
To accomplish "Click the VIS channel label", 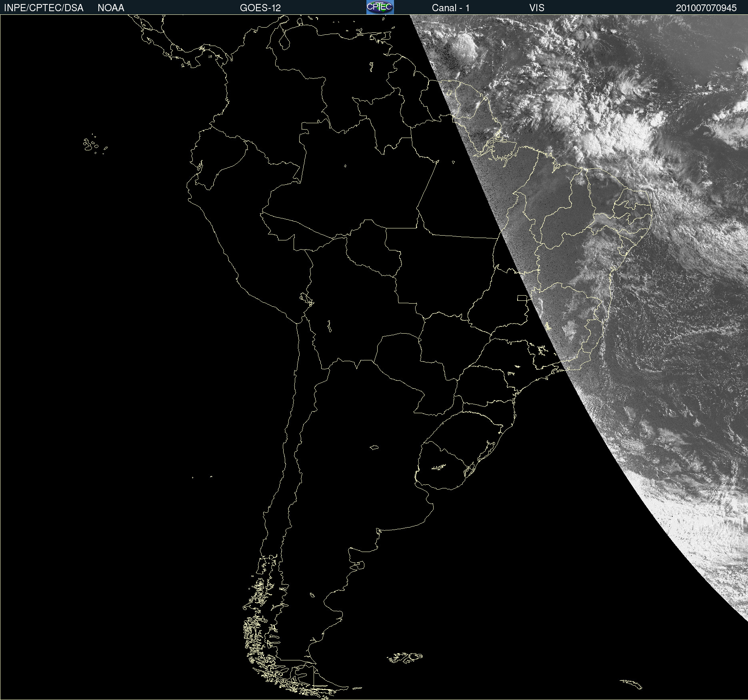I will click(x=537, y=8).
